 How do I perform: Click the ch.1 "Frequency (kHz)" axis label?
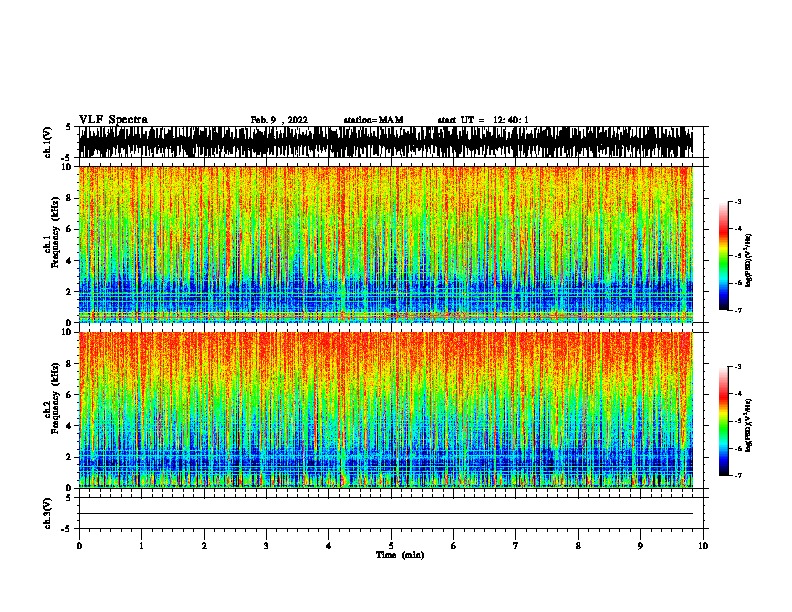point(55,233)
